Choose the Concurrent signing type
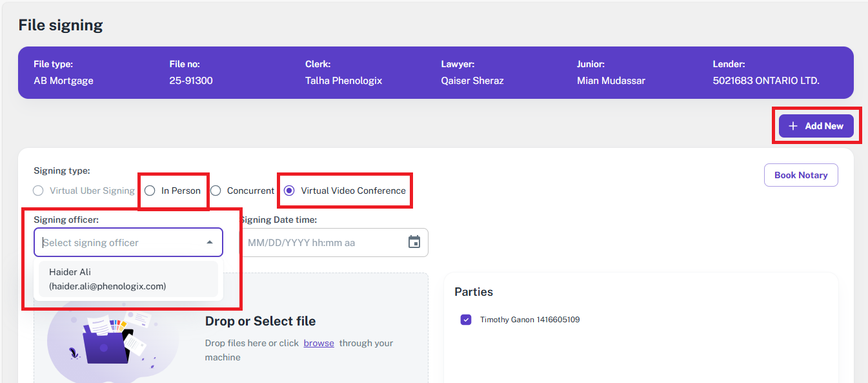 216,191
